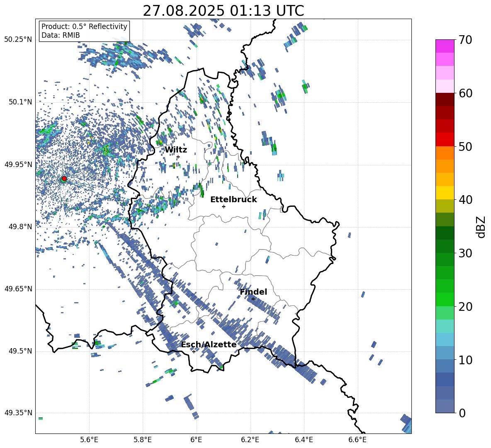The height and width of the screenshot is (448, 491).
Task: Click the 6.6°E longitude label
Action: click(x=357, y=440)
